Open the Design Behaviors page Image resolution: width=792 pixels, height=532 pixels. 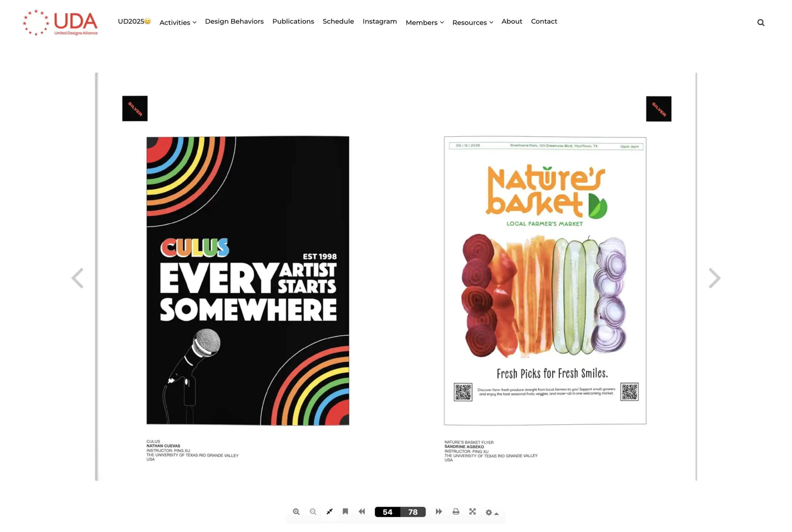[234, 21]
